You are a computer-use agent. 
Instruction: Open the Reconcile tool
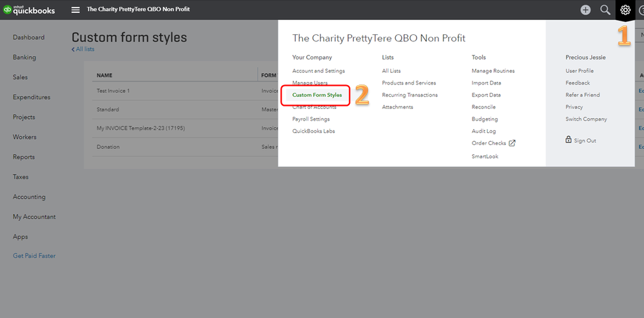coord(483,107)
